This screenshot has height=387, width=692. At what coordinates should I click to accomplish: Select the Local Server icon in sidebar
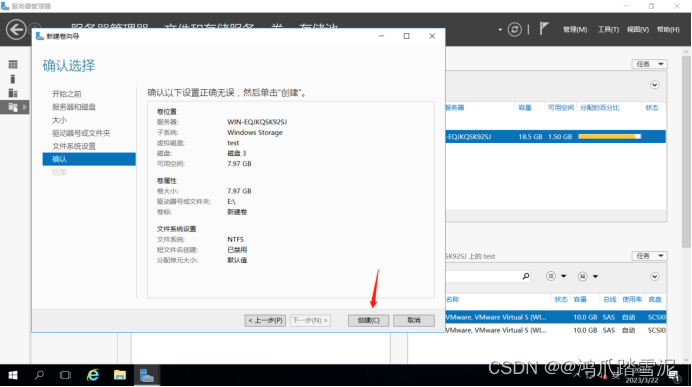[13, 79]
